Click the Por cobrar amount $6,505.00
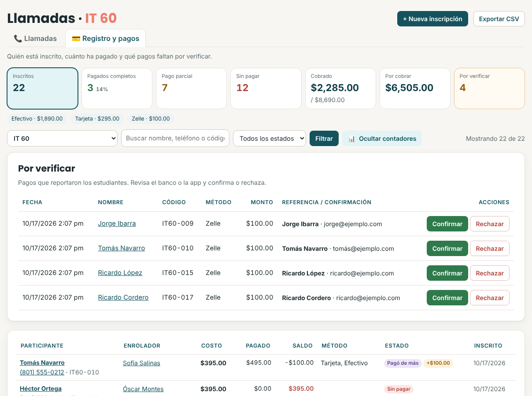Viewport: 532px width, 396px height. [x=410, y=88]
